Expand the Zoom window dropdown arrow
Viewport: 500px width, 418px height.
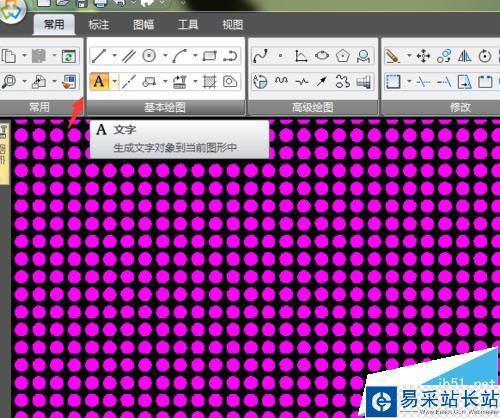pos(24,81)
